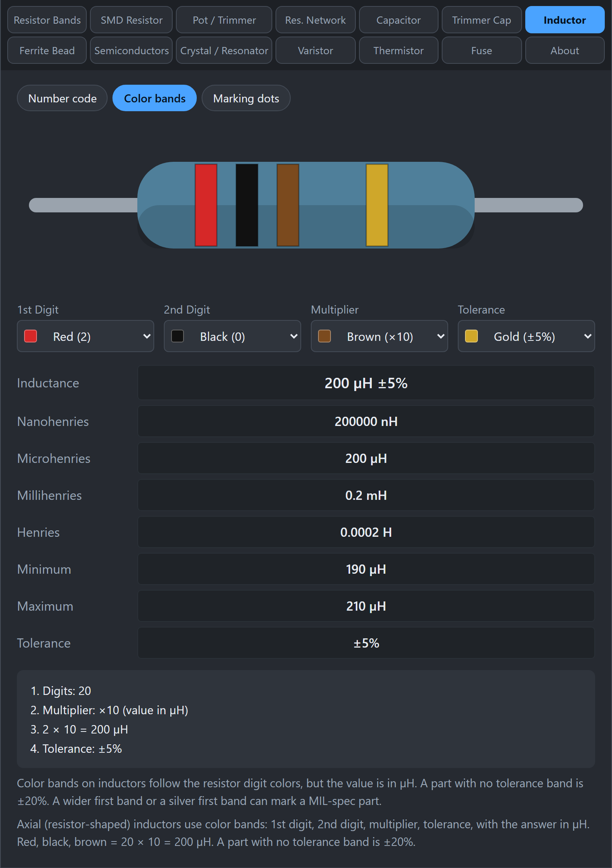Click the Tolerance result ±5% field
This screenshot has width=612, height=868.
click(x=366, y=643)
